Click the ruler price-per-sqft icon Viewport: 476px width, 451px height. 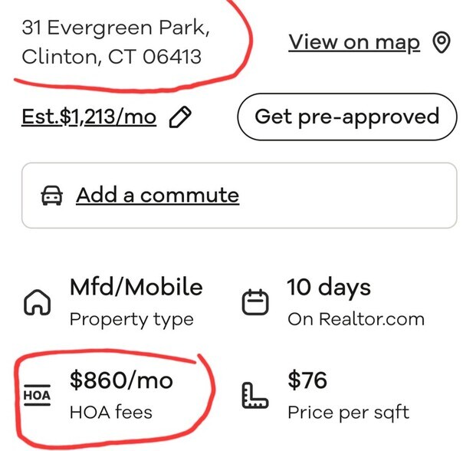tap(255, 395)
